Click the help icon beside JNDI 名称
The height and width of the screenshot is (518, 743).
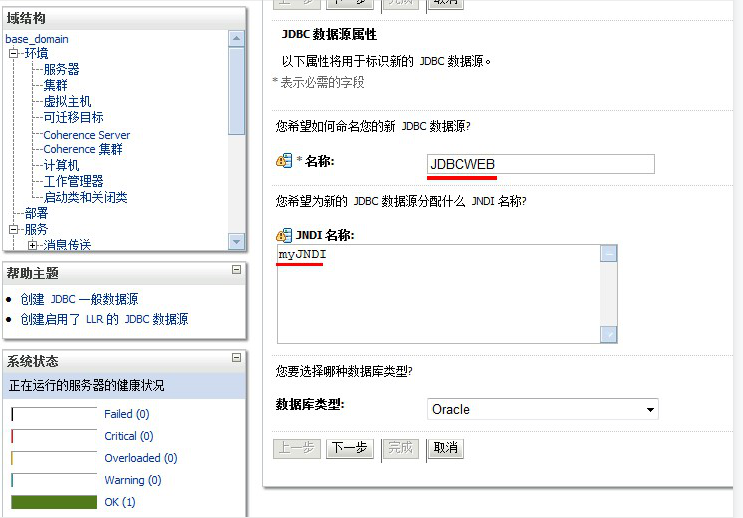pos(284,235)
